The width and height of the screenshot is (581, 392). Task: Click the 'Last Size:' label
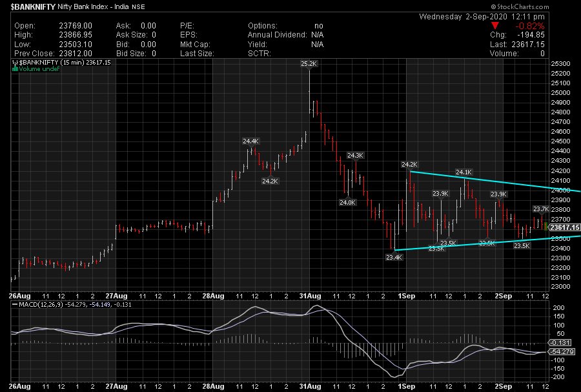tap(197, 54)
